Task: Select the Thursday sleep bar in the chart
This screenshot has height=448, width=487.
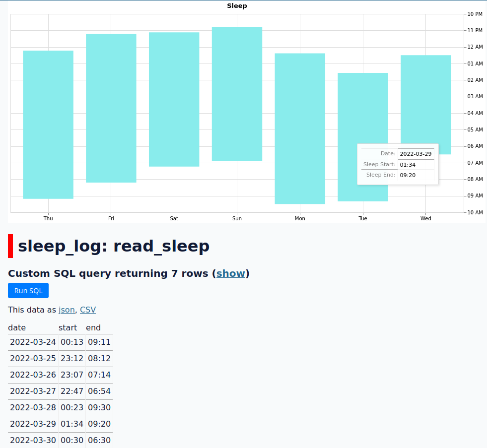Action: pos(48,124)
